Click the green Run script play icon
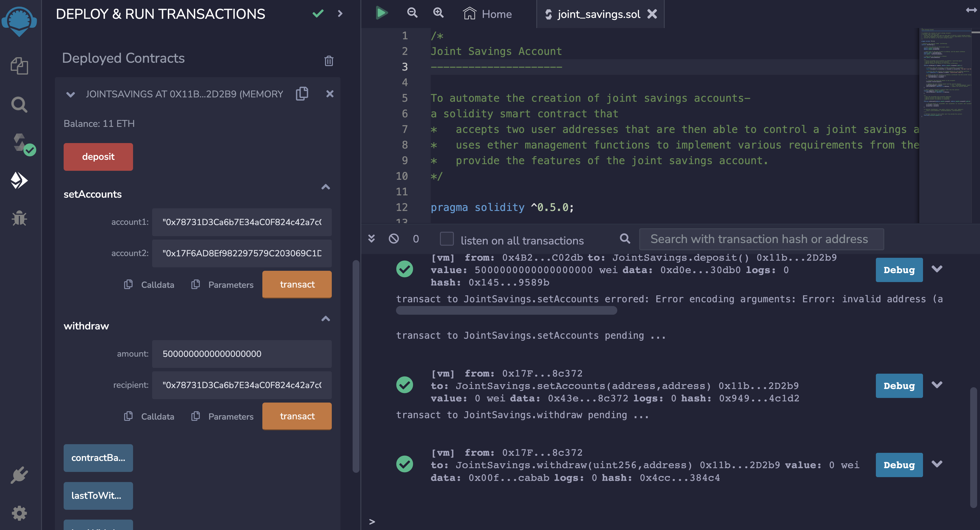The height and width of the screenshot is (530, 980). click(x=381, y=13)
